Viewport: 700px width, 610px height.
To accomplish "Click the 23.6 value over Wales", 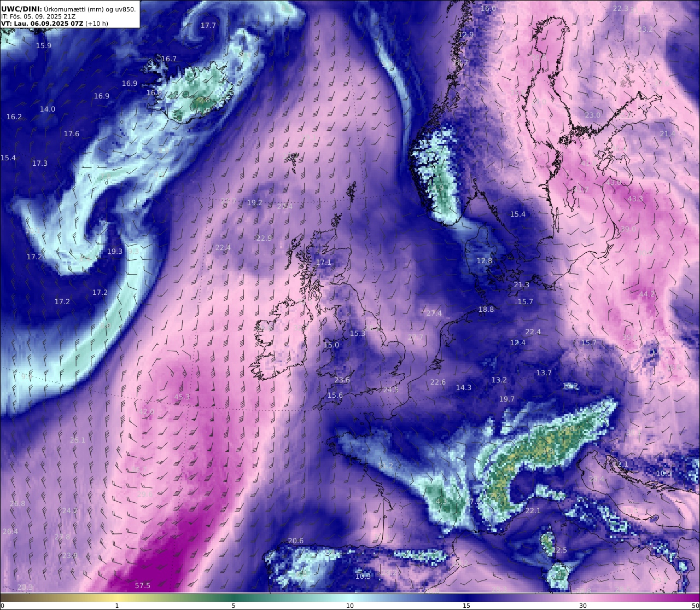I will [342, 380].
